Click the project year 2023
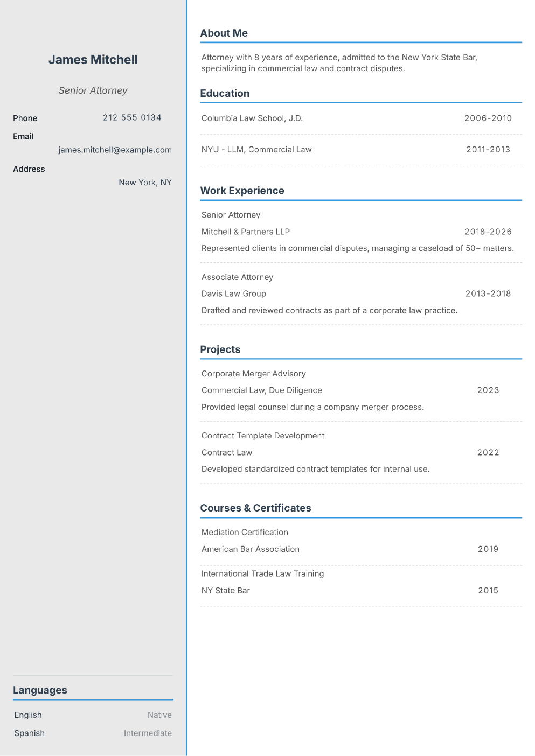Screen dimensions: 535x756 [x=488, y=390]
